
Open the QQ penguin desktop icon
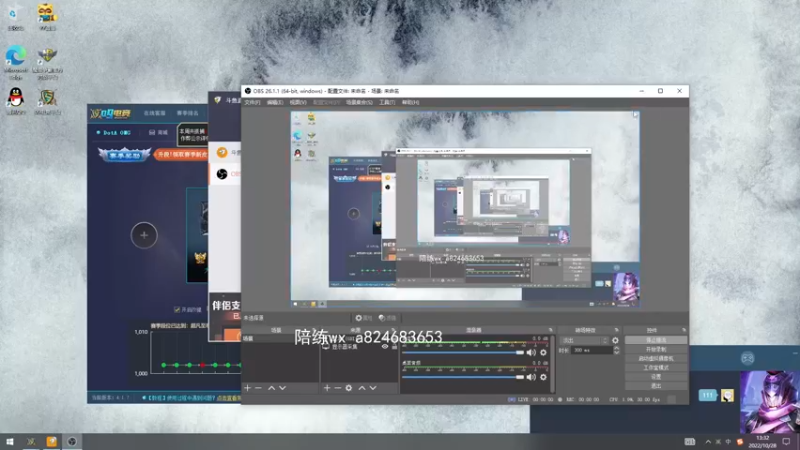16,101
